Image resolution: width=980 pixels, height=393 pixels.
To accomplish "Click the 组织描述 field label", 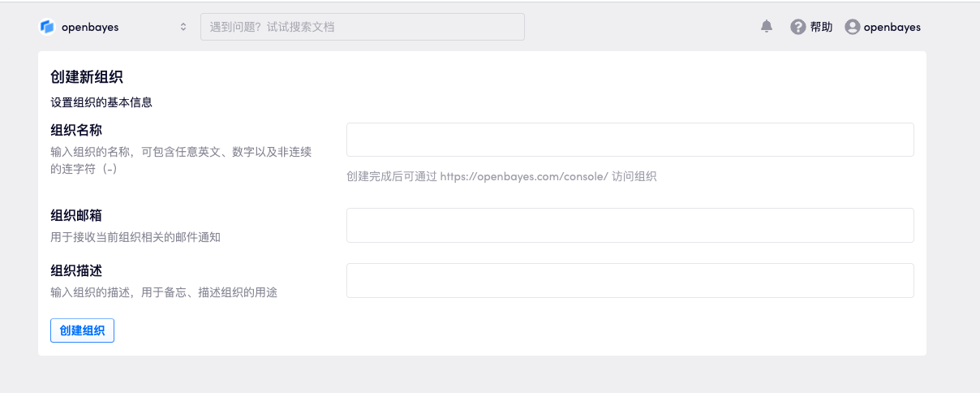I will pyautogui.click(x=76, y=270).
